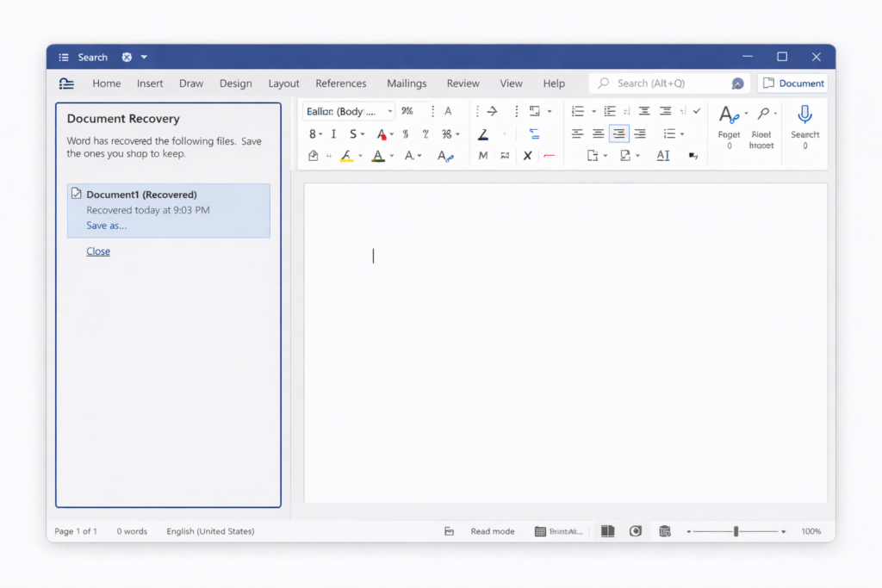Screen dimensions: 882x588
Task: Click the M icon in the ribbon
Action: tap(482, 156)
